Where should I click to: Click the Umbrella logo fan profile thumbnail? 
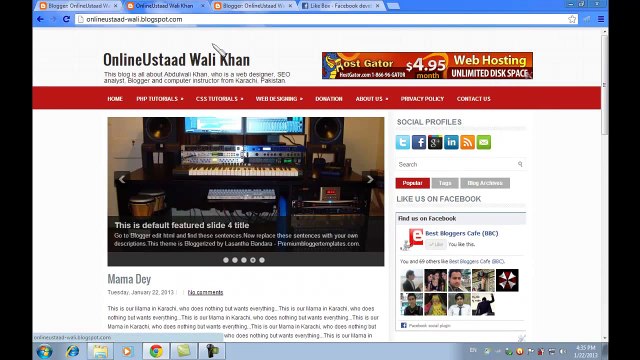[x=507, y=280]
